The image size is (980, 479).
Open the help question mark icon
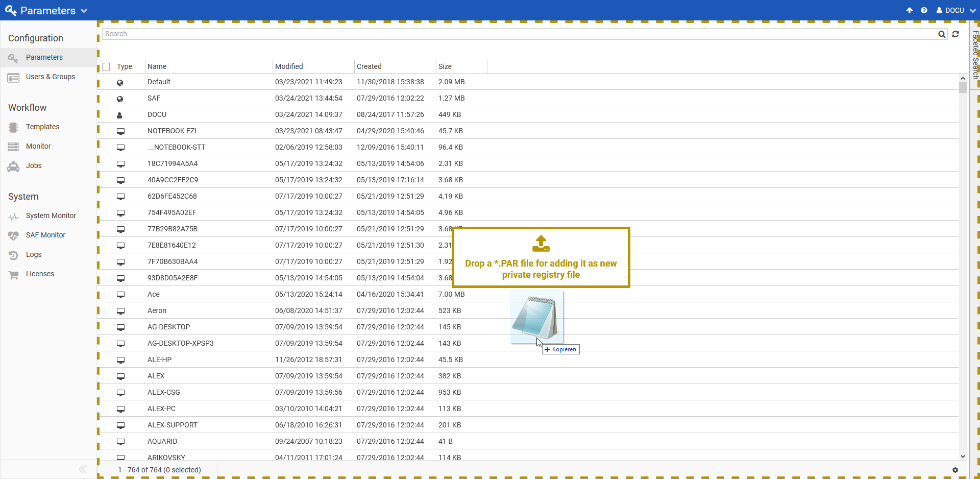tap(924, 10)
